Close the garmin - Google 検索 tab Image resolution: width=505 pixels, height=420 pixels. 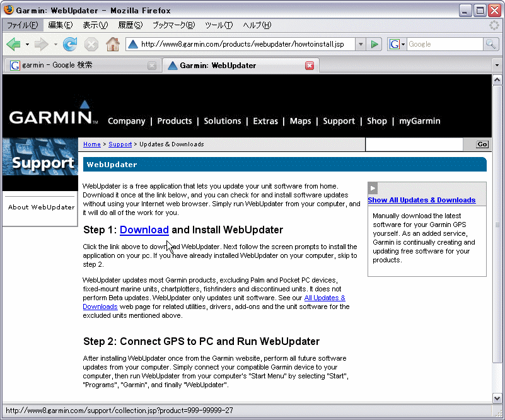pos(152,66)
